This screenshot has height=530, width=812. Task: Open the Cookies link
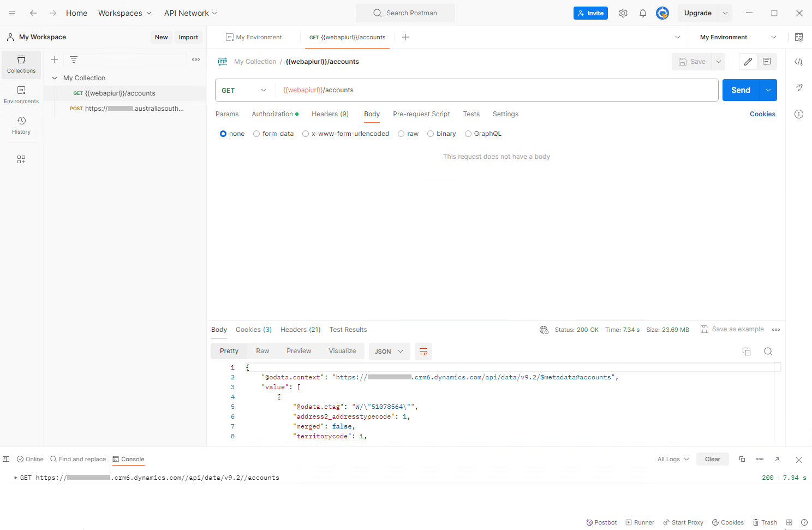(x=762, y=114)
